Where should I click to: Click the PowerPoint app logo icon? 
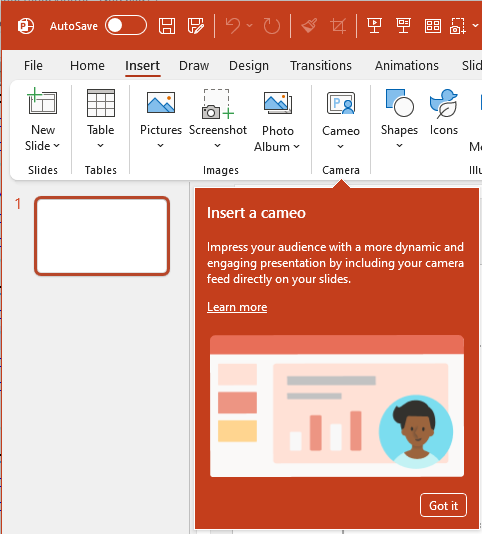26,26
